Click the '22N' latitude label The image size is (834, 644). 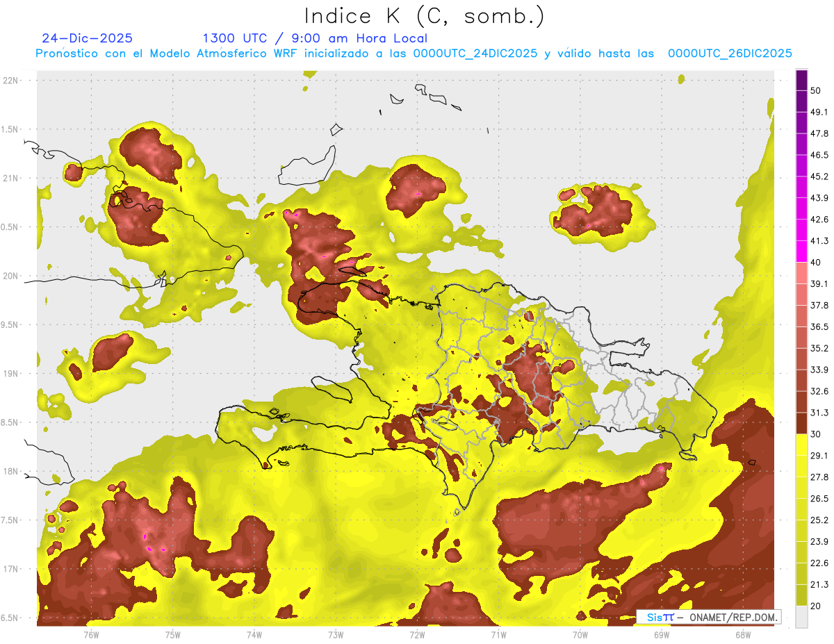coord(11,80)
